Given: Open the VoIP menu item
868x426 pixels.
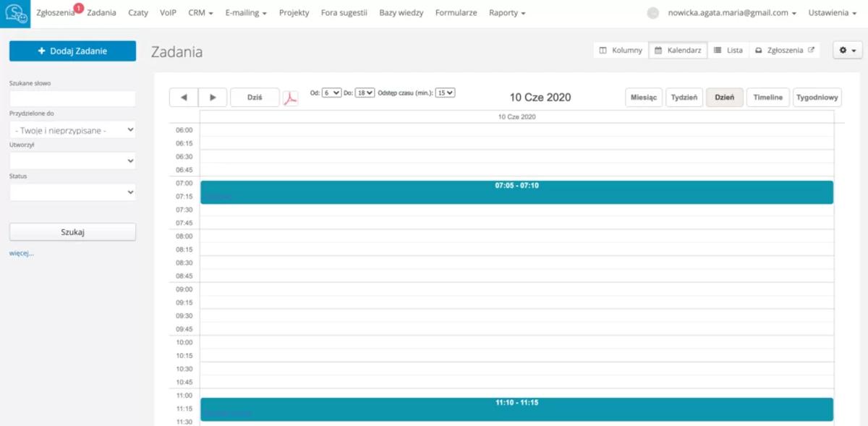Looking at the screenshot, I should [168, 13].
